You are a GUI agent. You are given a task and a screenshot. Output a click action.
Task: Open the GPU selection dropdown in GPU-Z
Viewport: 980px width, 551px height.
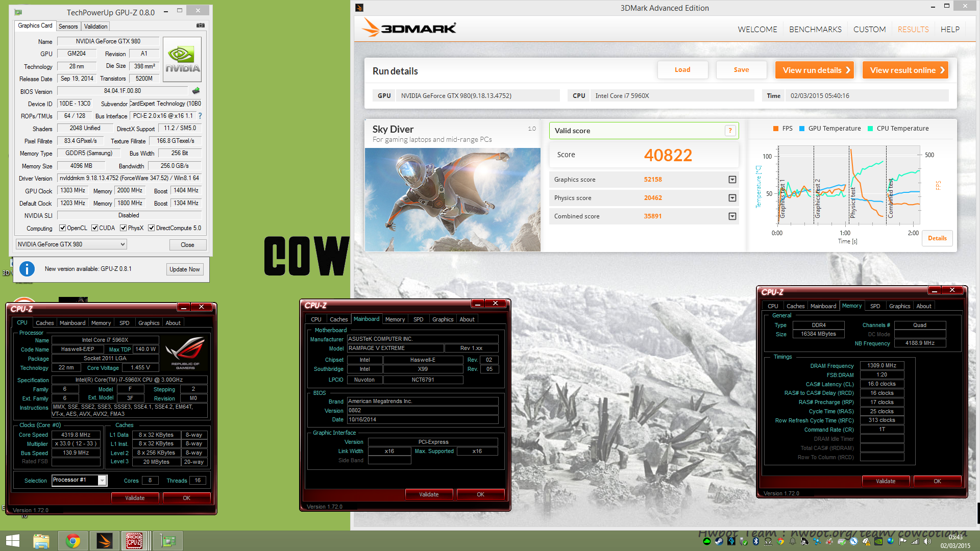click(x=71, y=244)
